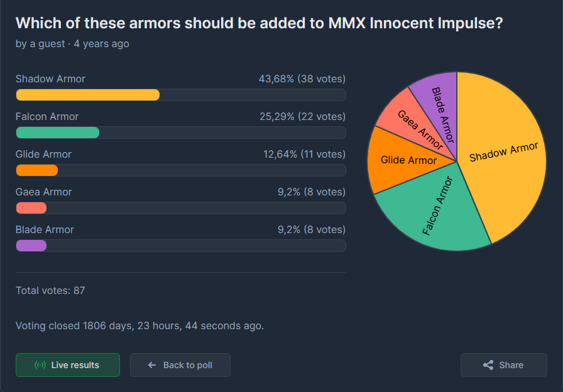Click the purple Blade Armor progress bar
This screenshot has height=392, width=563.
pos(31,246)
